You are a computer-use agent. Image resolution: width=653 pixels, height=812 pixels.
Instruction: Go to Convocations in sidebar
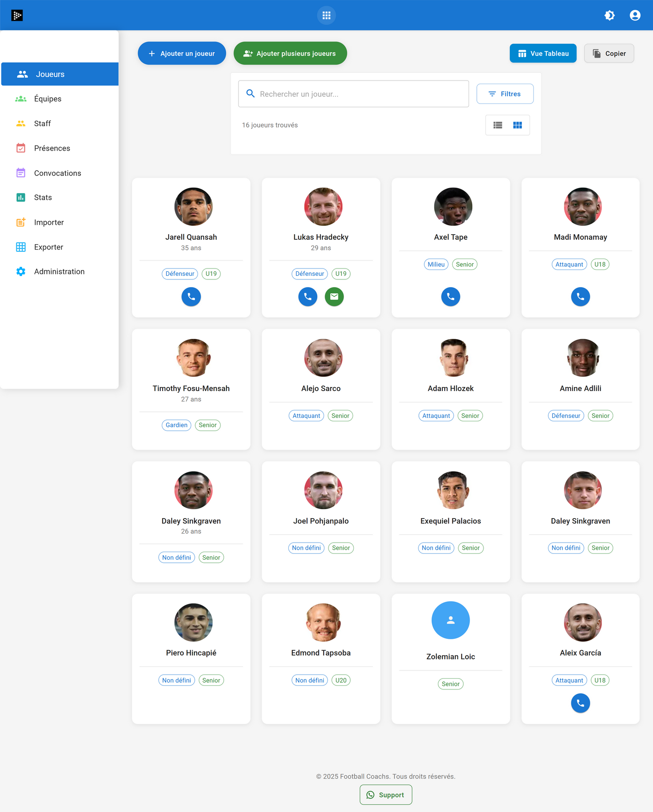(x=57, y=173)
